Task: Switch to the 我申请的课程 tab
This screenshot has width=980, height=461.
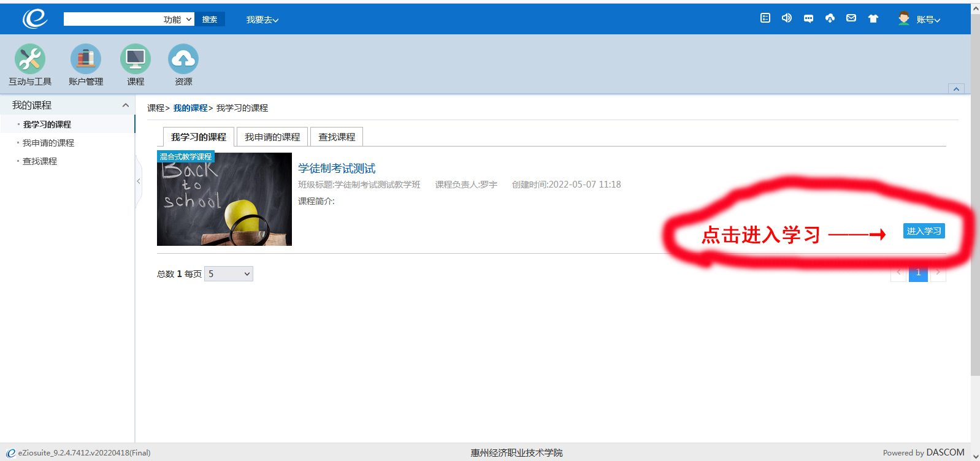Action: (x=272, y=137)
